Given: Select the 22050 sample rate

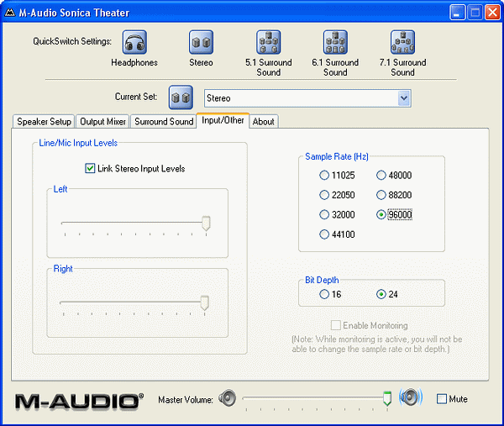Looking at the screenshot, I should [324, 195].
